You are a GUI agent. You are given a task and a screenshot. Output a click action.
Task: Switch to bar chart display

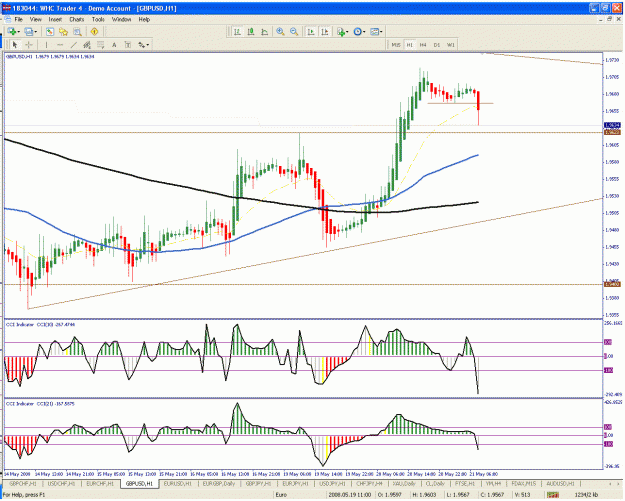click(x=237, y=32)
